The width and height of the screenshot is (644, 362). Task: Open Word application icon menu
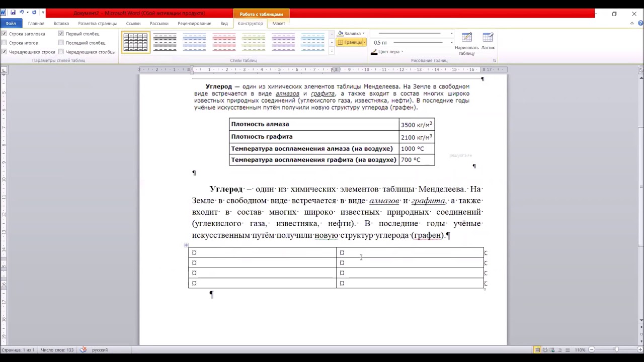tap(3, 13)
